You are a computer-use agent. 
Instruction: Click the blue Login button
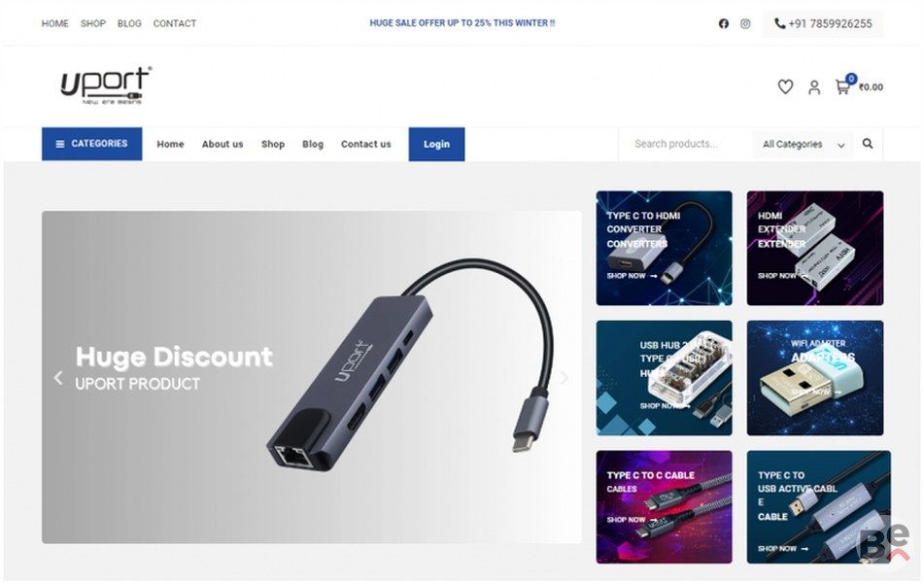[436, 144]
